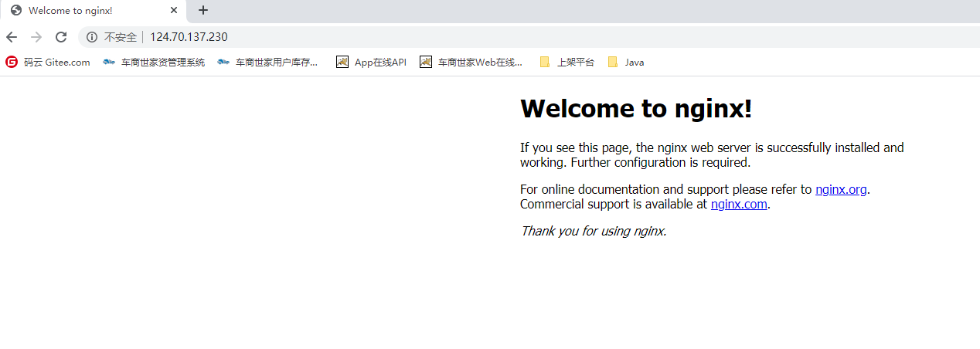Expand the Java bookmark folder
This screenshot has height=349, width=980.
click(x=626, y=63)
